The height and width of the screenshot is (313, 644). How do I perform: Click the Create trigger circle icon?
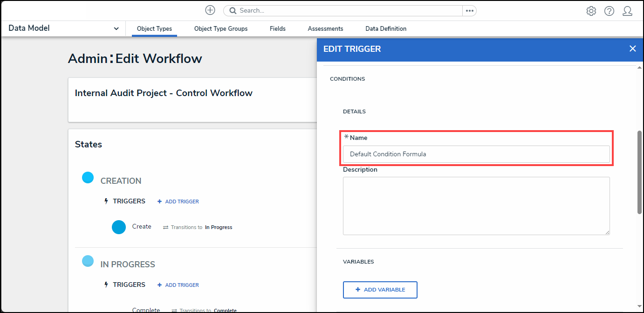pyautogui.click(x=119, y=227)
